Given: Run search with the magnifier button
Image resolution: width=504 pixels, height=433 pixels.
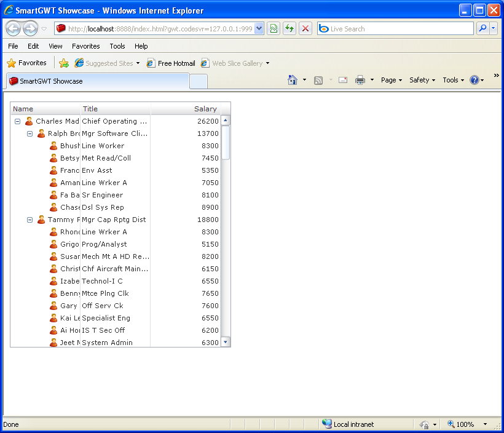Looking at the screenshot, I should click(482, 29).
